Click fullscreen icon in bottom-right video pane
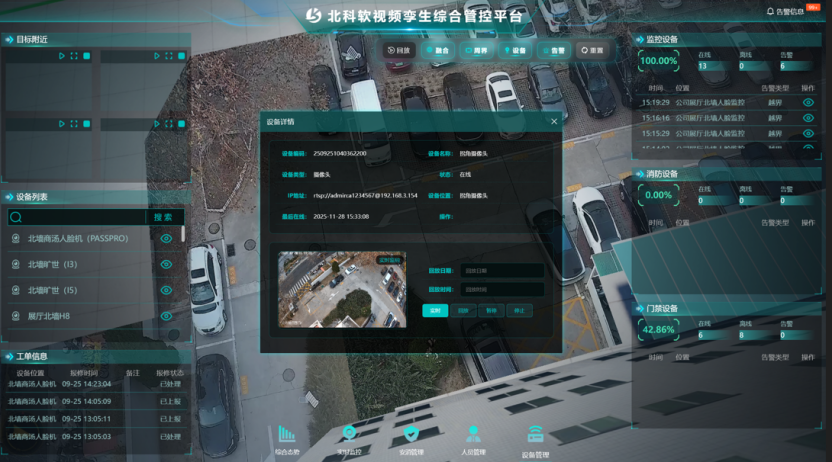Viewport: 832px width, 462px height. [x=169, y=124]
